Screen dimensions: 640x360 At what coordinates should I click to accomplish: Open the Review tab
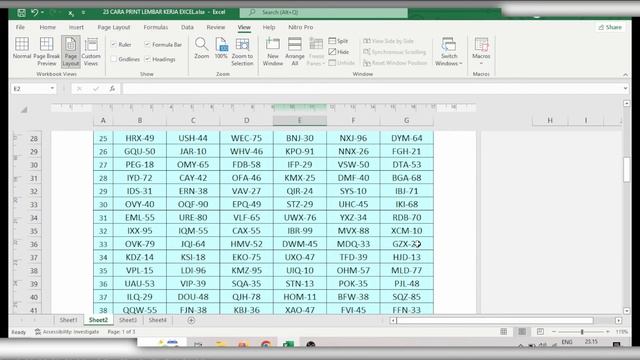pyautogui.click(x=216, y=27)
